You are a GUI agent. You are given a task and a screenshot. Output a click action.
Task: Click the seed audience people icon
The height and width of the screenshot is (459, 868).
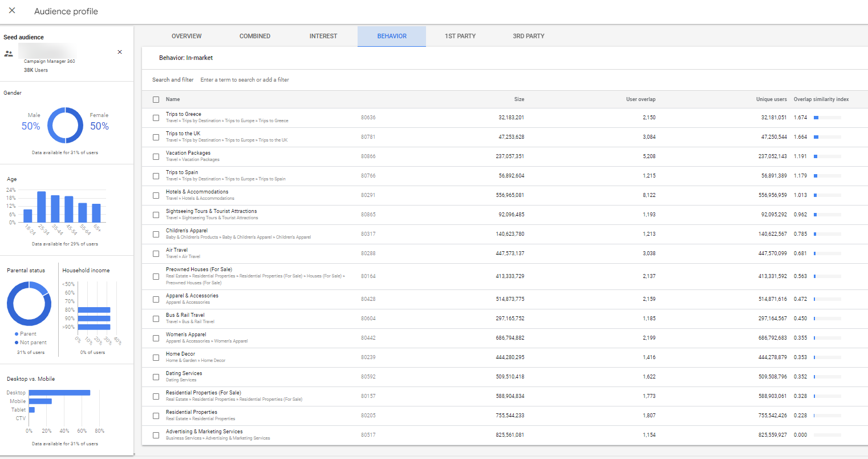pos(8,53)
